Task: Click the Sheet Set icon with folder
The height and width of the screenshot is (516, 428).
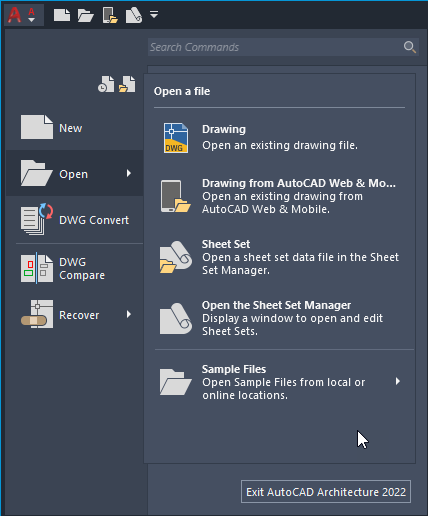Action: coord(176,257)
